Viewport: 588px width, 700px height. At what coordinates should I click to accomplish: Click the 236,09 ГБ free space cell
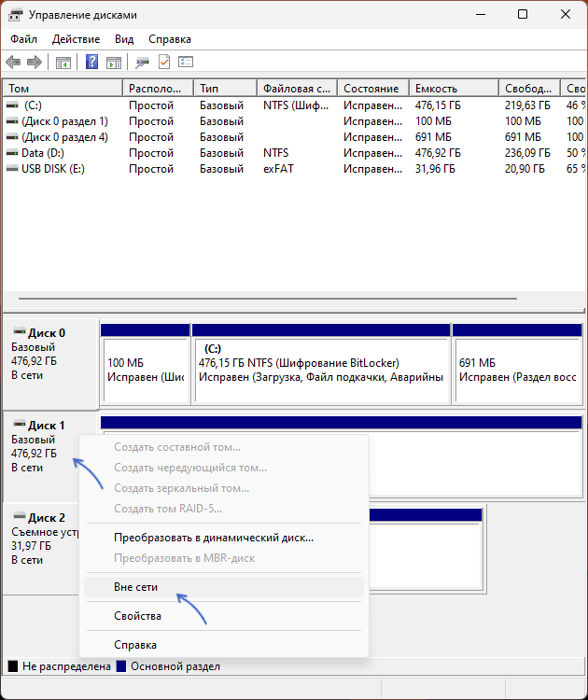pos(527,153)
